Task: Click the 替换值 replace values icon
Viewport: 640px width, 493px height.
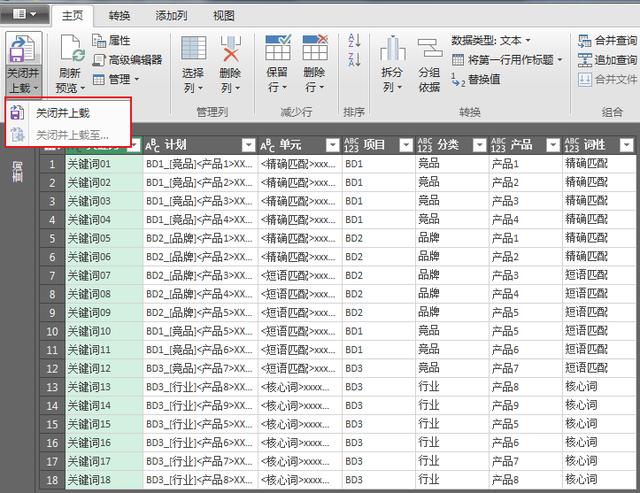Action: 458,80
